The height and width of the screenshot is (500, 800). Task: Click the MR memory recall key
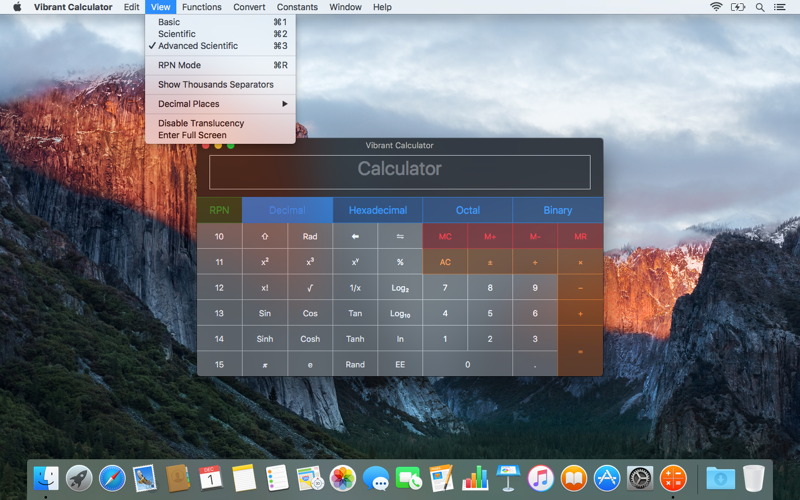click(x=580, y=236)
